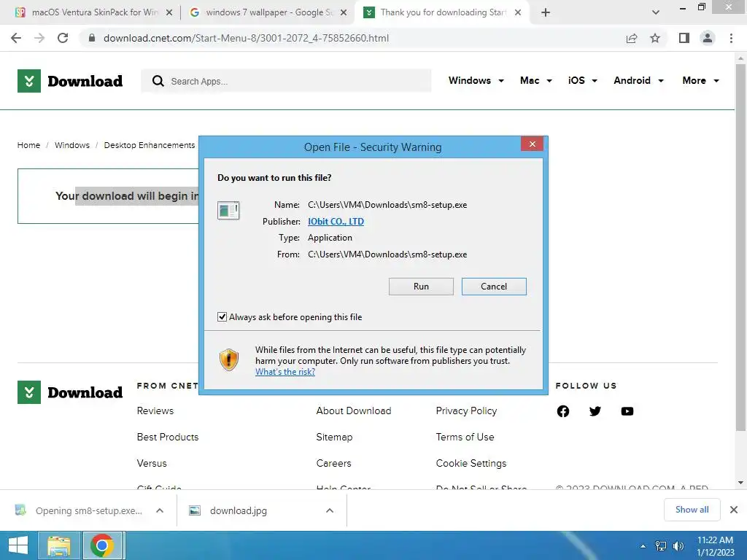
Task: Click Cancel in security warning
Action: (494, 286)
